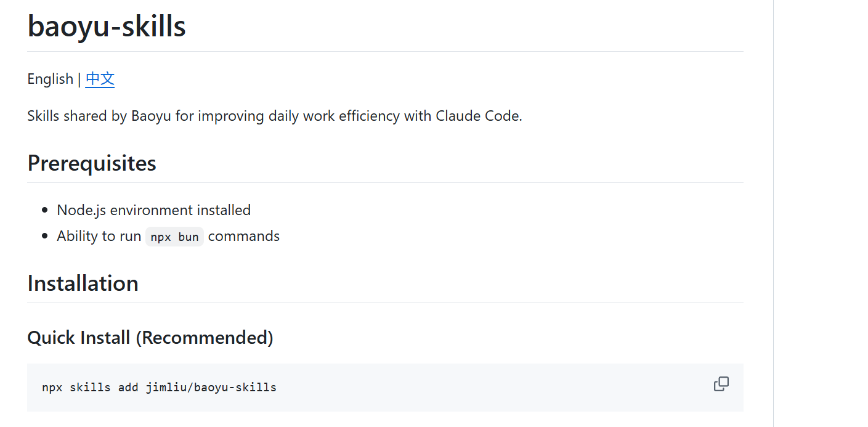Click the word commands after npx bun

(x=244, y=237)
